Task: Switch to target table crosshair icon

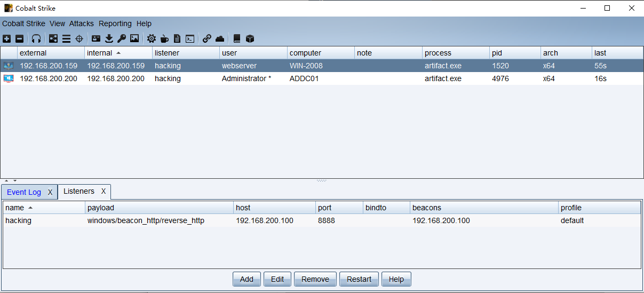Action: pos(79,38)
